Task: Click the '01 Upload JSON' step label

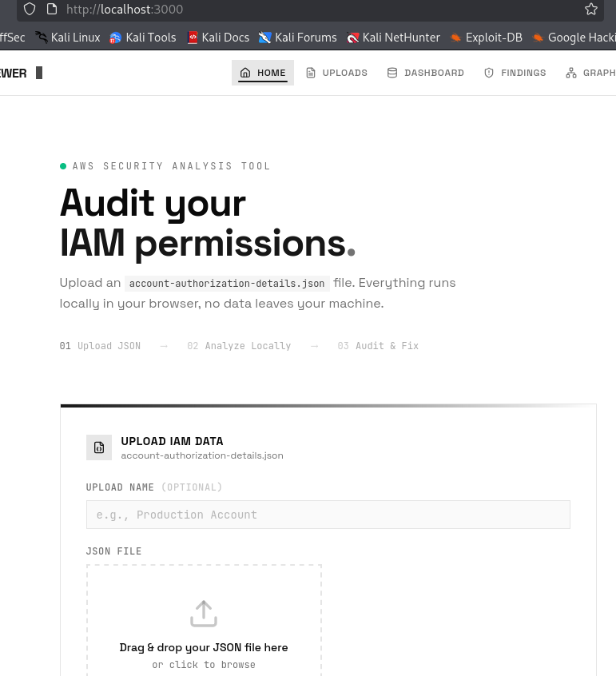Action: click(x=100, y=346)
